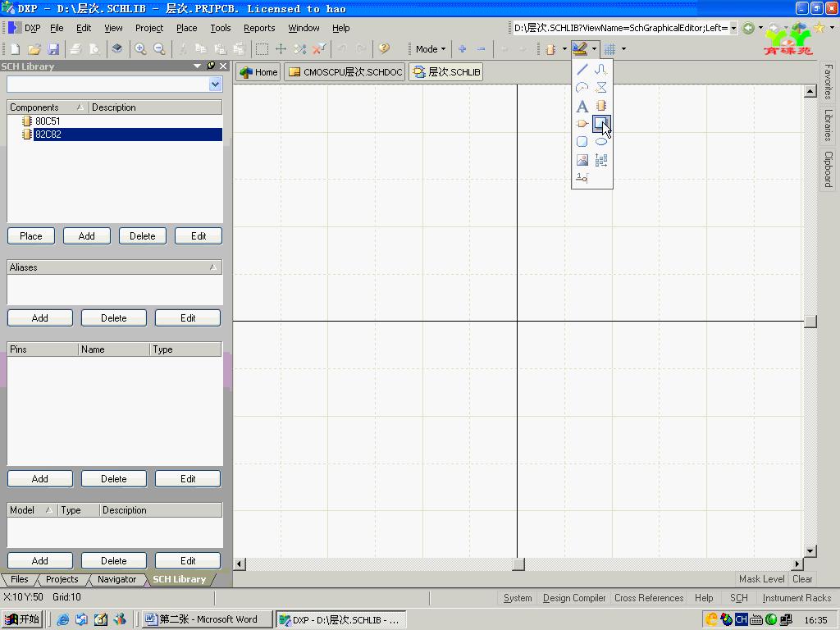This screenshot has height=630, width=840.
Task: Expand the IEEE symbols dropdown arrow
Action: 564,49
